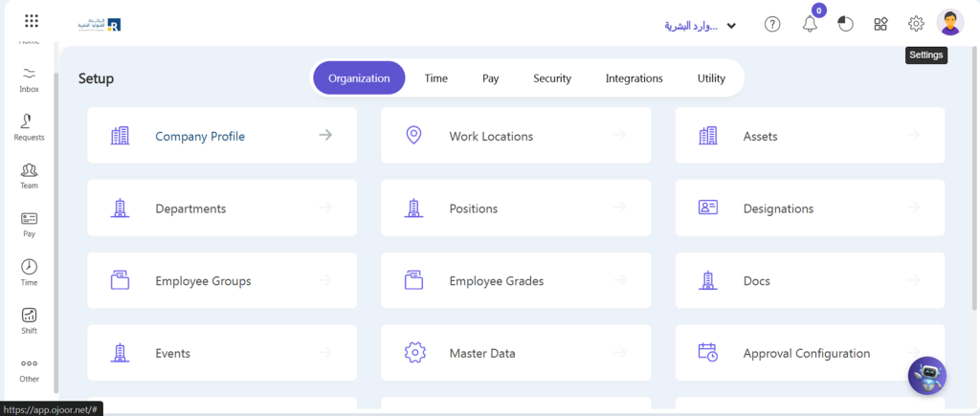
Task: Toggle the dark/light theme icon
Action: [x=845, y=25]
